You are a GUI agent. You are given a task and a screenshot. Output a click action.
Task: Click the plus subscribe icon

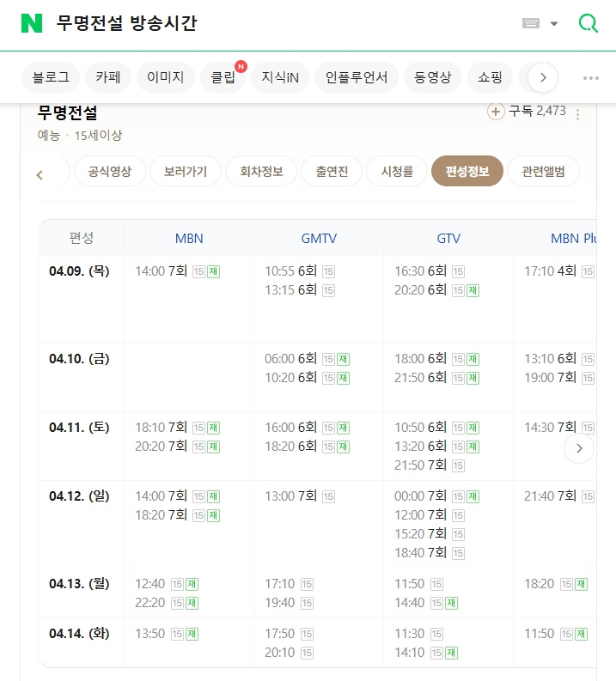pyautogui.click(x=495, y=112)
